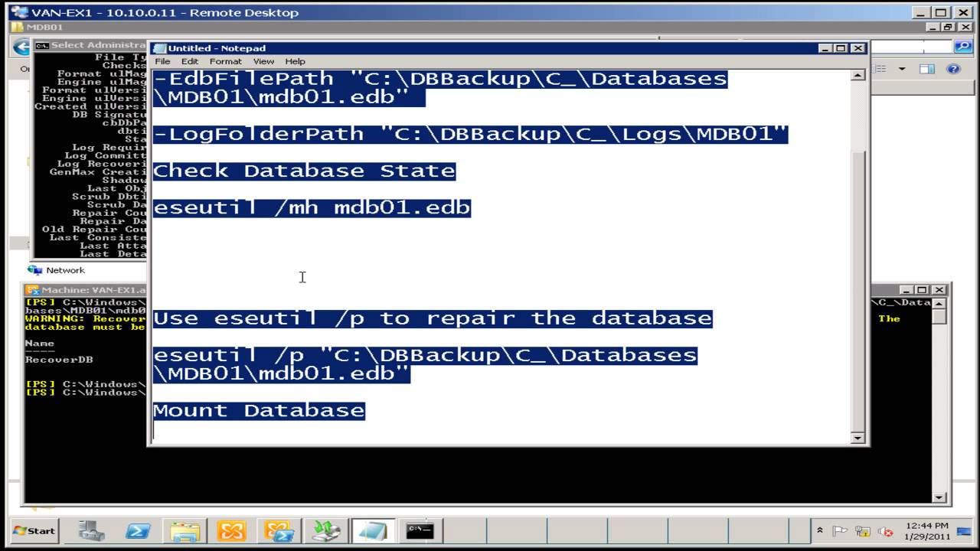Open the Windows Explorer taskbar icon
Image resolution: width=980 pixels, height=551 pixels.
[185, 530]
